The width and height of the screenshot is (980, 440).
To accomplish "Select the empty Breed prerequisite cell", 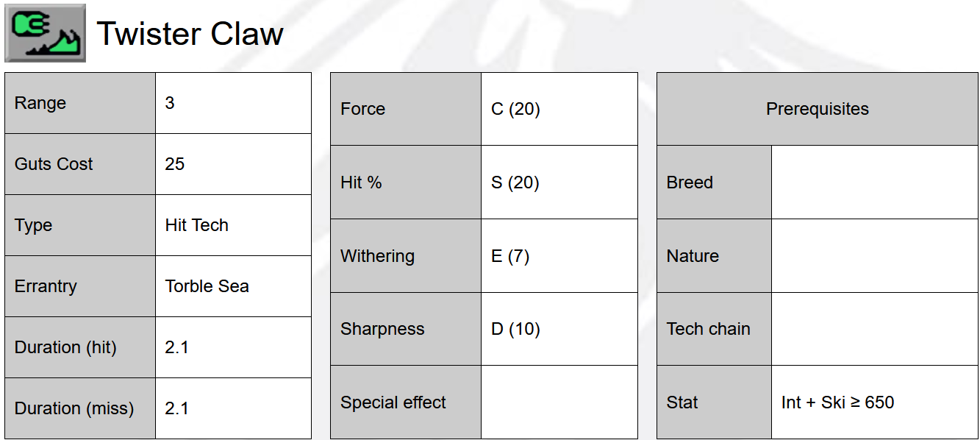I will pos(874,182).
